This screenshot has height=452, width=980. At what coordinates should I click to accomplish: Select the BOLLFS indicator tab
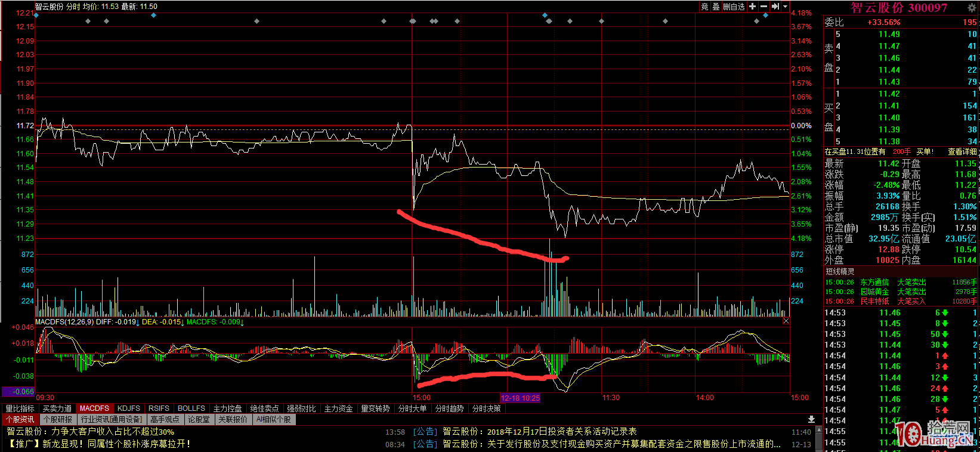(191, 408)
